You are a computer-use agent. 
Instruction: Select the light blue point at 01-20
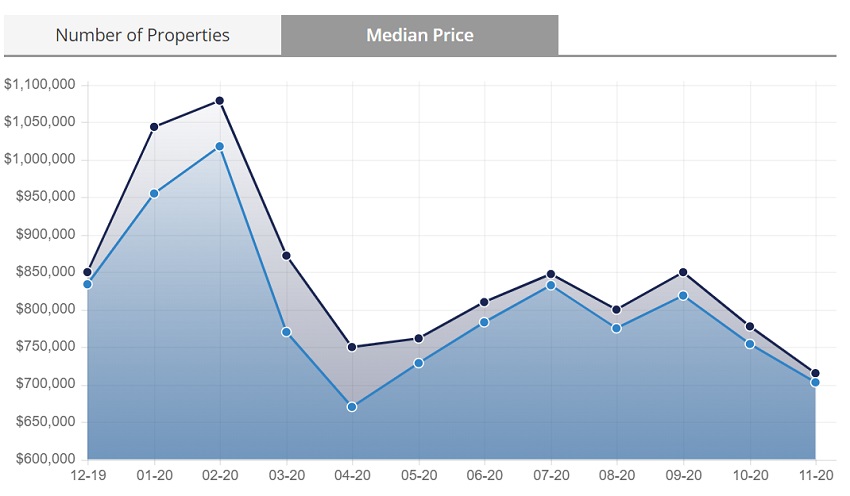pos(154,194)
